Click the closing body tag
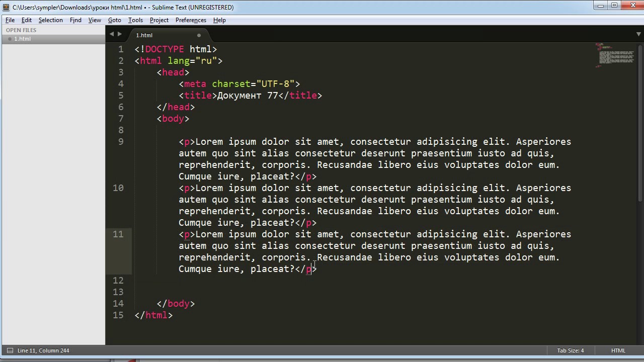 [176, 304]
